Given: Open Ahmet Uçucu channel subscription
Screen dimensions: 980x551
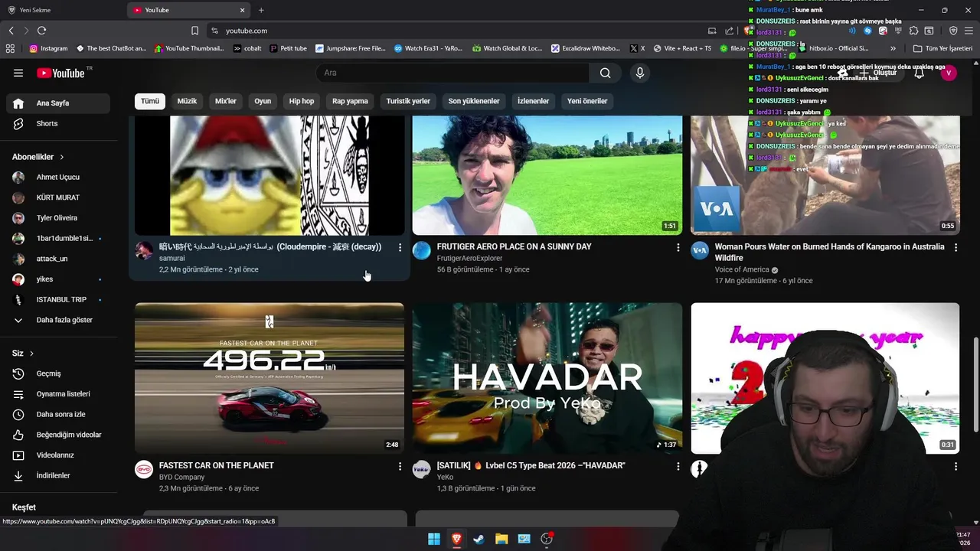Looking at the screenshot, I should tap(58, 177).
